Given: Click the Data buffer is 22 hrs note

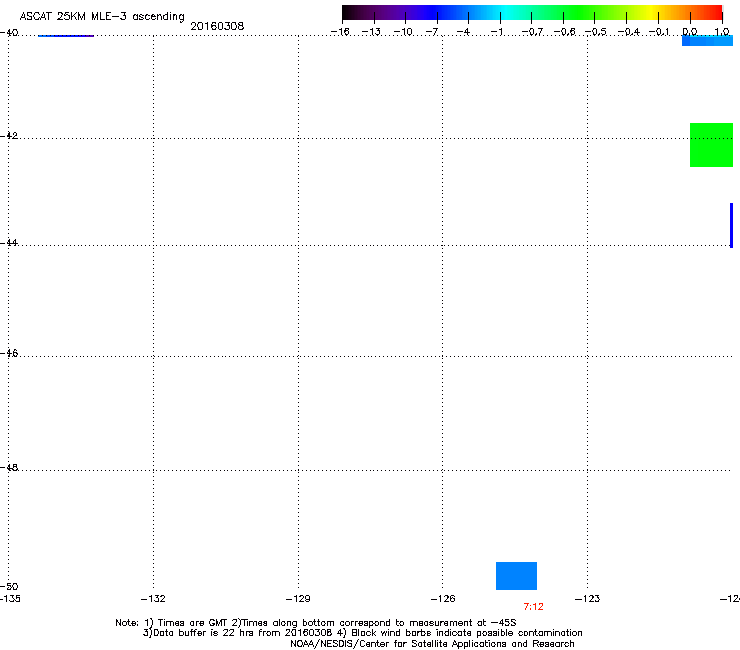Looking at the screenshot, I should pos(362,633).
